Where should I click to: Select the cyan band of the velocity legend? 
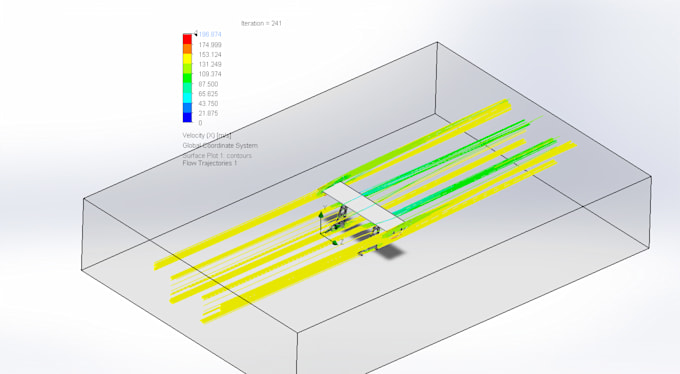click(187, 98)
